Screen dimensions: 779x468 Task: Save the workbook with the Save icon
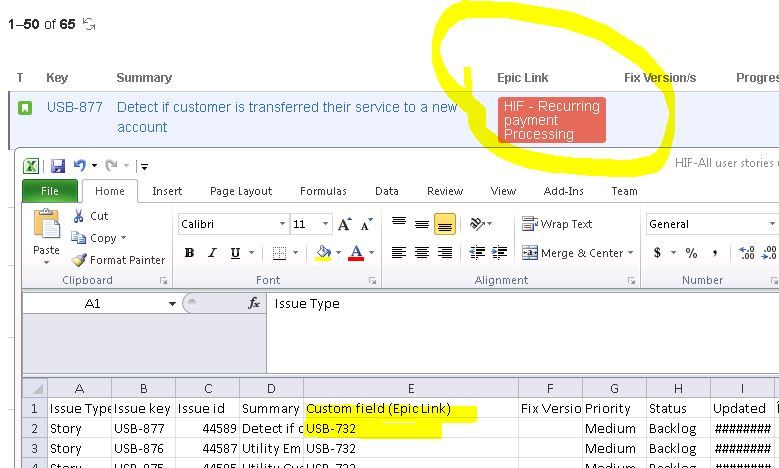click(58, 166)
